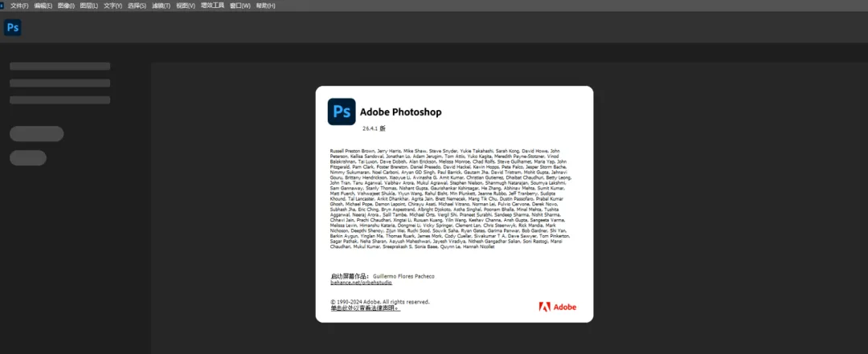Open the 文字(Y) menu
This screenshot has height=354, width=868.
113,6
